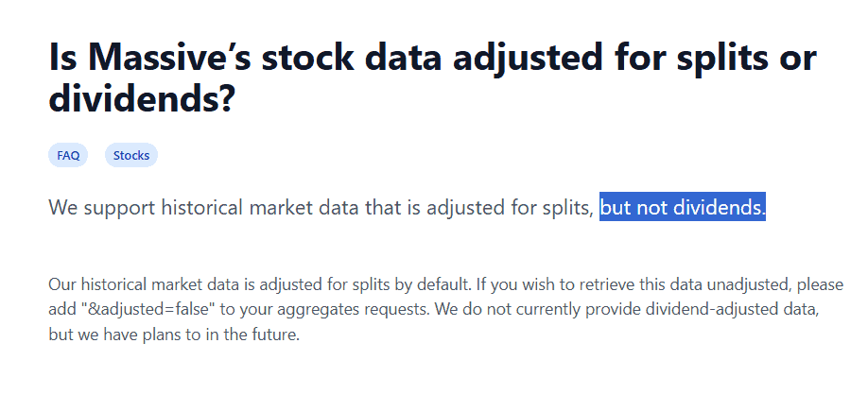Click "dividend-adjusted data" in the paragraph
This screenshot has height=412, width=868.
(744, 310)
